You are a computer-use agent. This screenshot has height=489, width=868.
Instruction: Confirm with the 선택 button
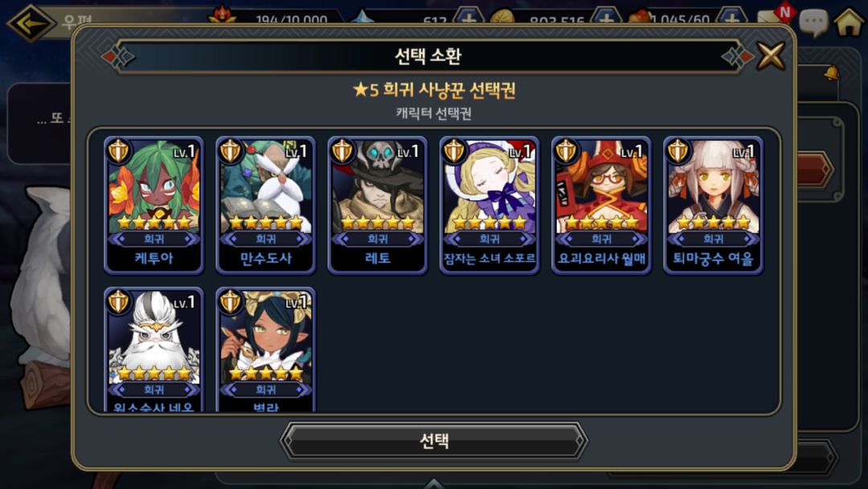click(x=434, y=441)
